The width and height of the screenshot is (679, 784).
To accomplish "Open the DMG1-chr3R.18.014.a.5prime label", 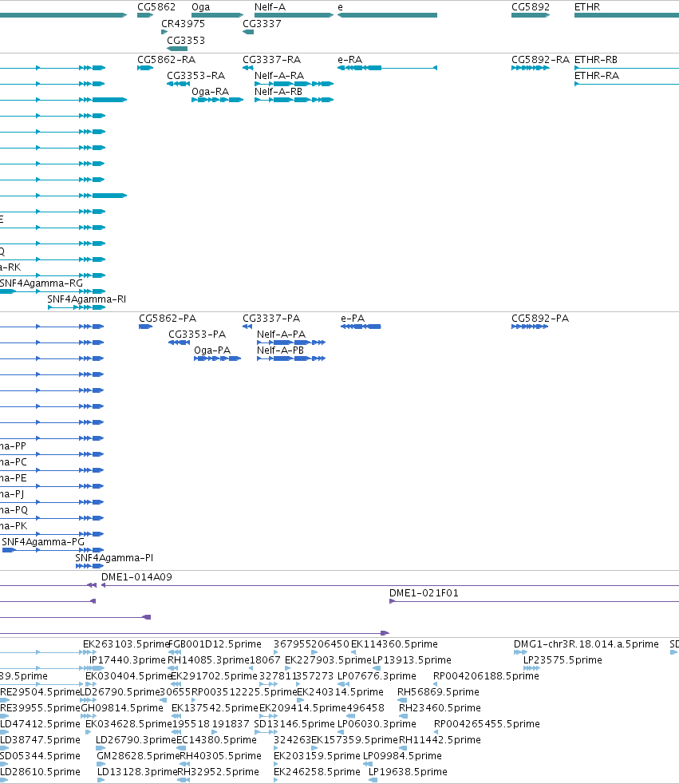I will (x=586, y=644).
